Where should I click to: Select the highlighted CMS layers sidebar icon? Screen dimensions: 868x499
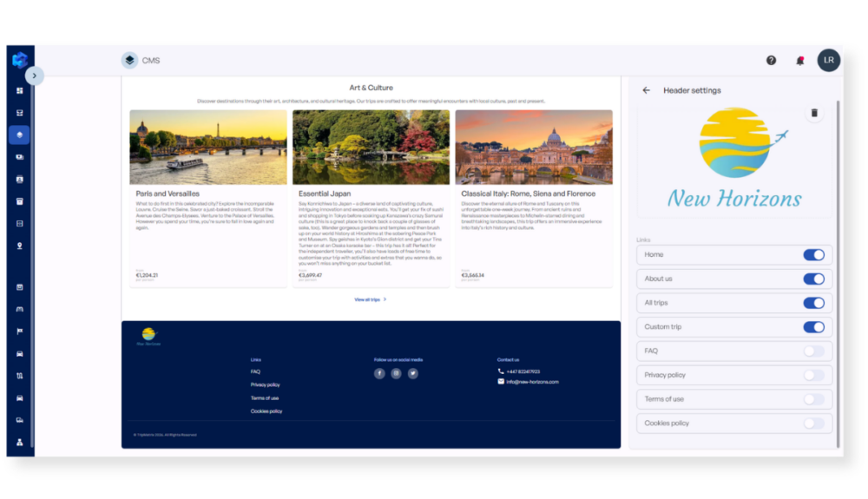[19, 135]
